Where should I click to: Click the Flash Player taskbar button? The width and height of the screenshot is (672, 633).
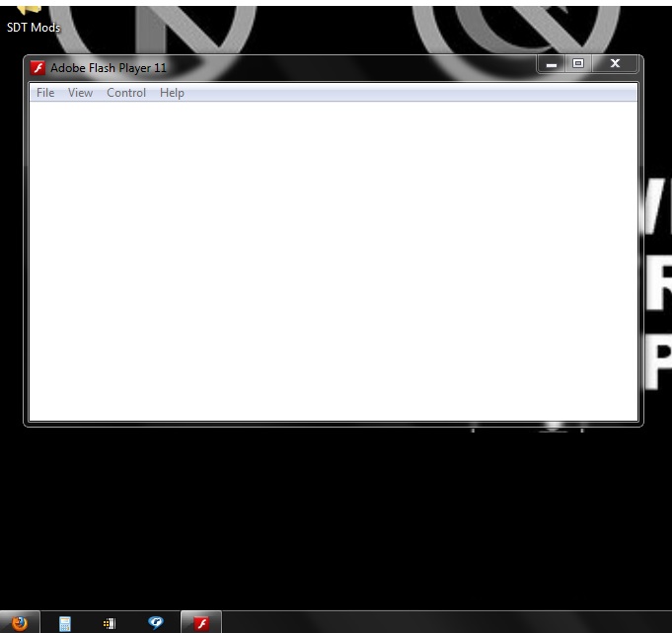[x=201, y=623]
